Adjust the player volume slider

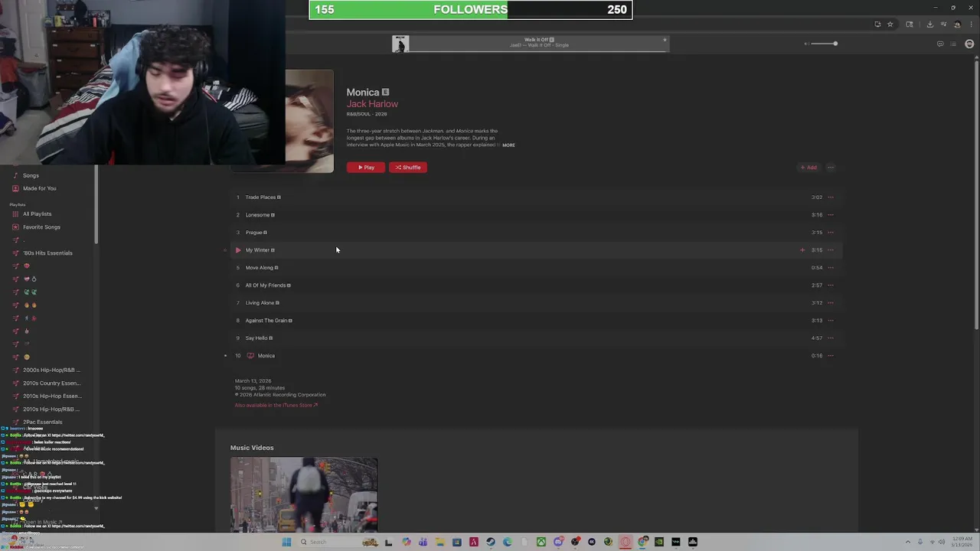(x=824, y=44)
